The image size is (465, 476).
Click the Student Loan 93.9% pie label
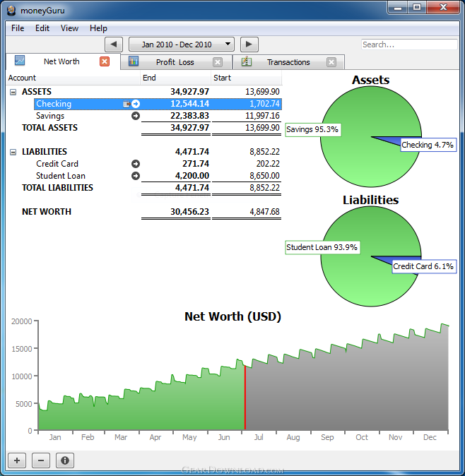point(322,247)
